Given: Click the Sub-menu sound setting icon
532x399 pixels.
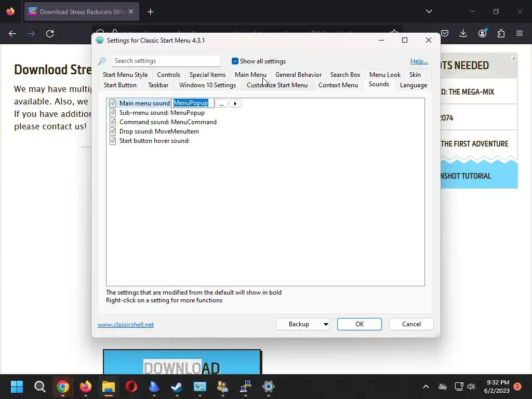Looking at the screenshot, I should point(113,113).
